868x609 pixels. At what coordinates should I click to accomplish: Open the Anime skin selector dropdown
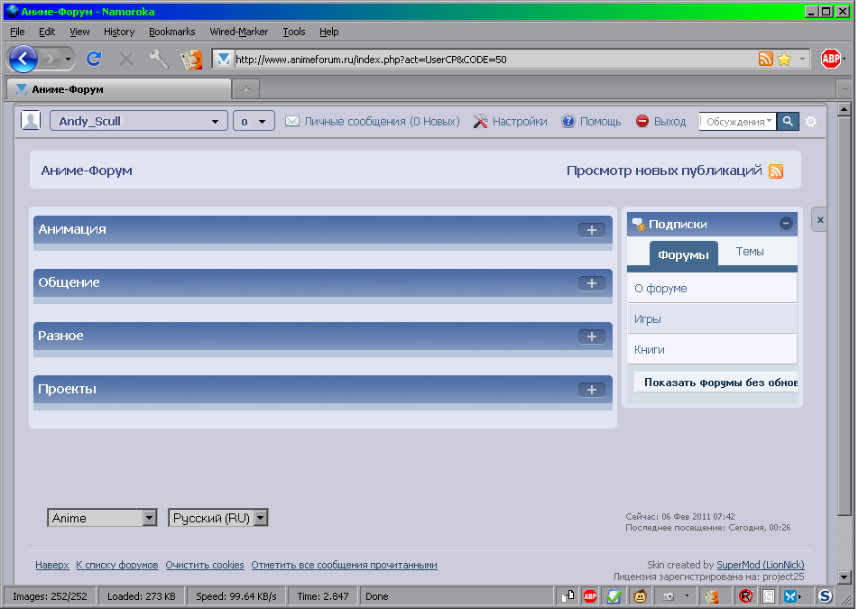(103, 518)
